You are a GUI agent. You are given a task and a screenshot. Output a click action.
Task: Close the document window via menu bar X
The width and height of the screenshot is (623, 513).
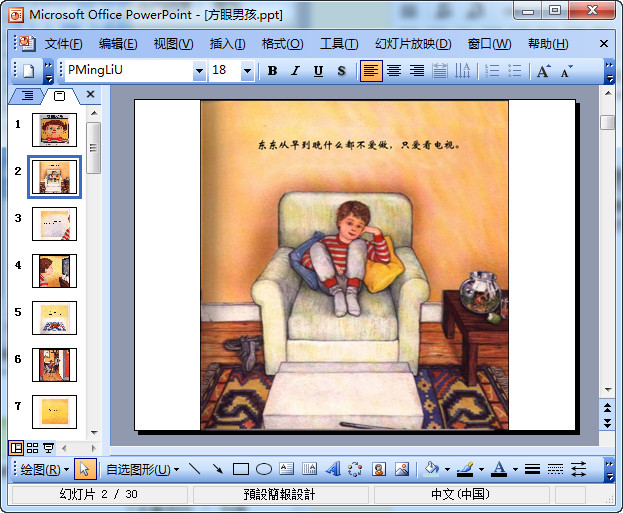[604, 43]
